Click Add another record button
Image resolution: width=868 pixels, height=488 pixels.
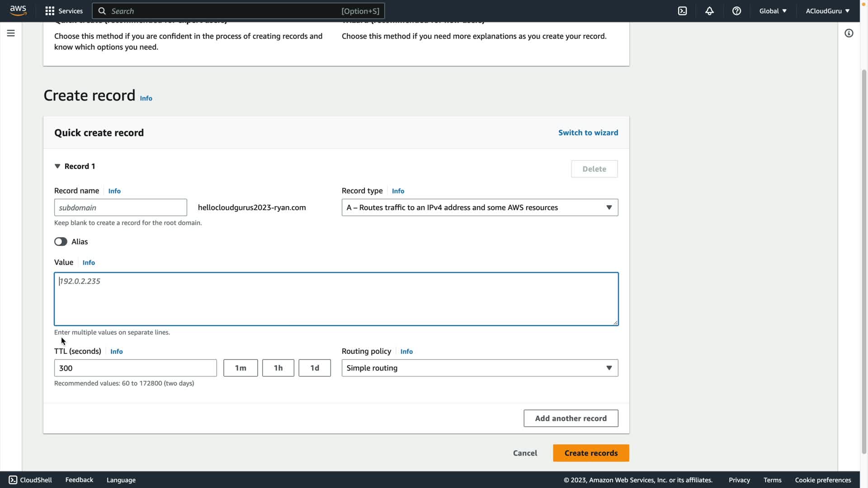pyautogui.click(x=571, y=418)
